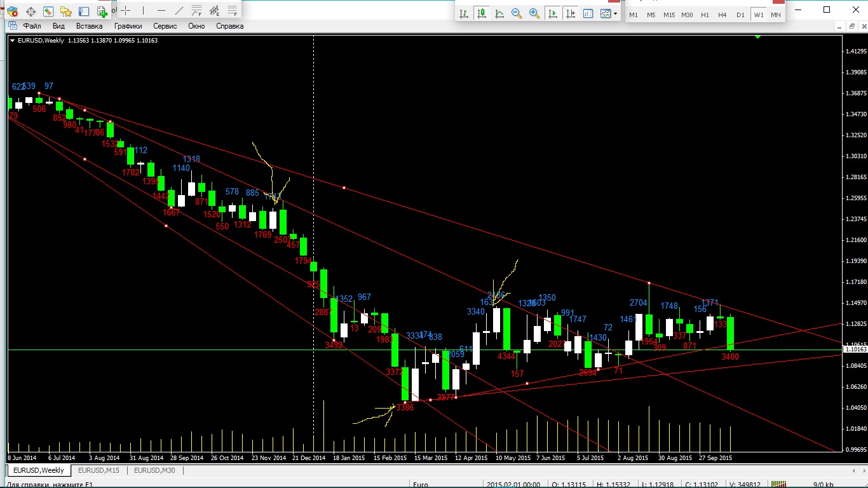
Task: Toggle the Expert Advisors auto-trading hat icon
Action: pyautogui.click(x=12, y=11)
